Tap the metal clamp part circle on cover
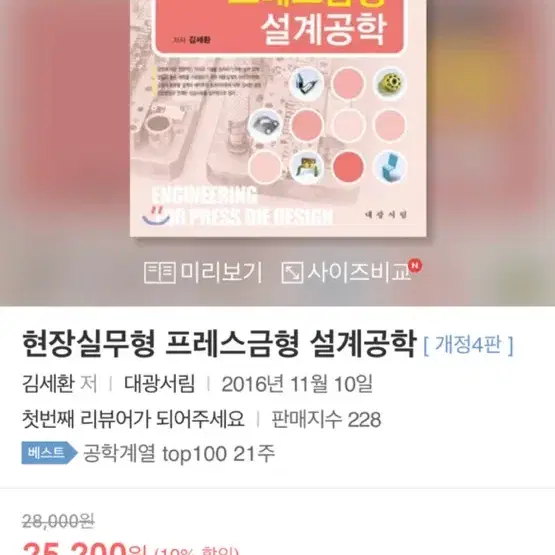Viewport: 555px width, 555px height. pyautogui.click(x=265, y=125)
